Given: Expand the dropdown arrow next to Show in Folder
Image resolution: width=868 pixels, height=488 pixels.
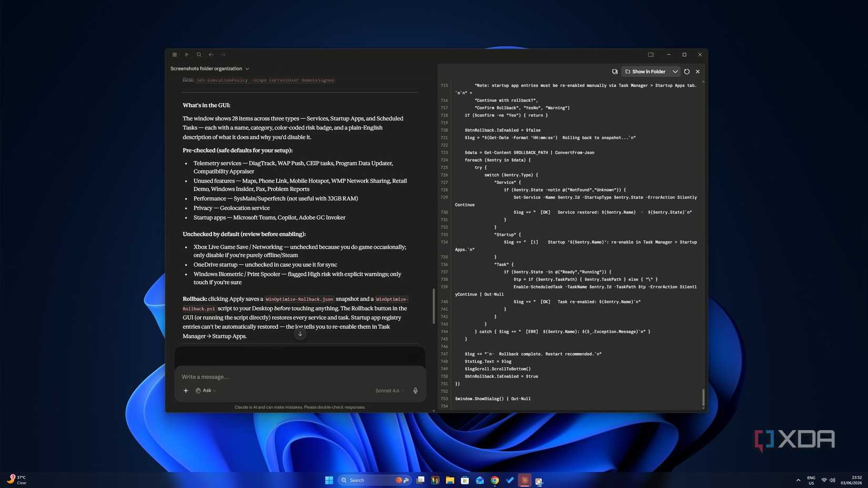Looking at the screenshot, I should tap(675, 72).
